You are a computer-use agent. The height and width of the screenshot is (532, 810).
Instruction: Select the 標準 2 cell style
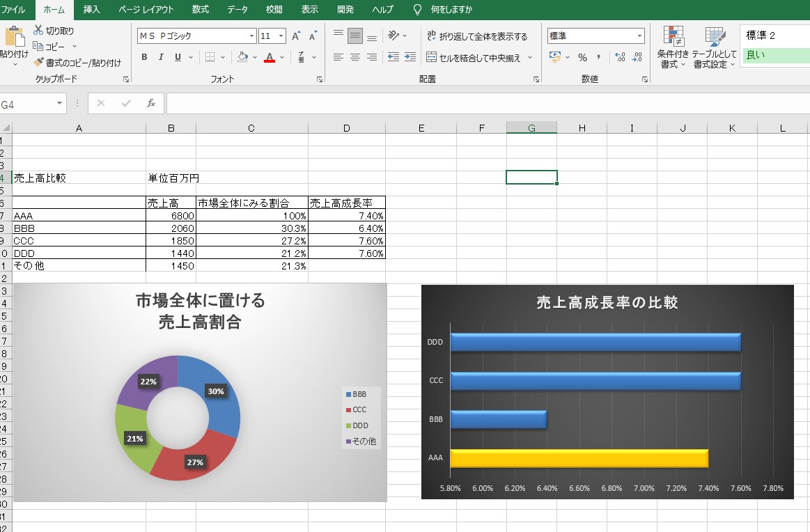tap(775, 35)
